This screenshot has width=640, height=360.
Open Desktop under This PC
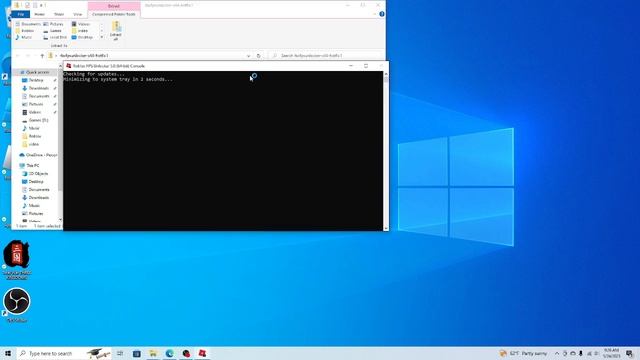pos(36,182)
